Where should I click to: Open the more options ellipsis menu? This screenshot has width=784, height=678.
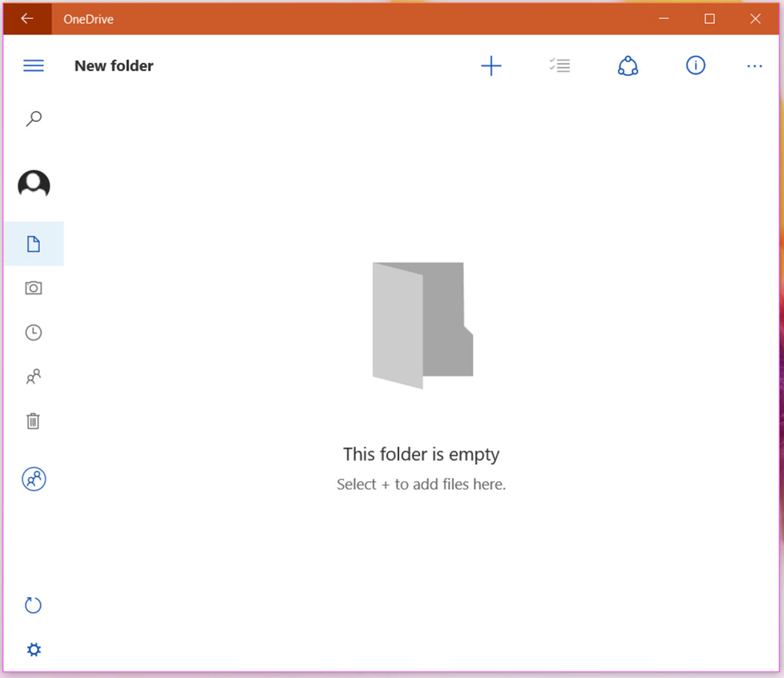pos(755,66)
